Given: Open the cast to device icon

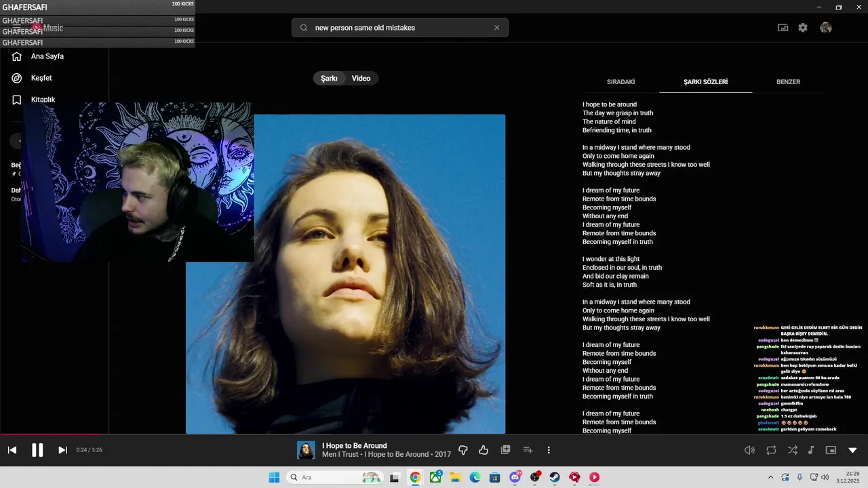Looking at the screenshot, I should [x=783, y=28].
